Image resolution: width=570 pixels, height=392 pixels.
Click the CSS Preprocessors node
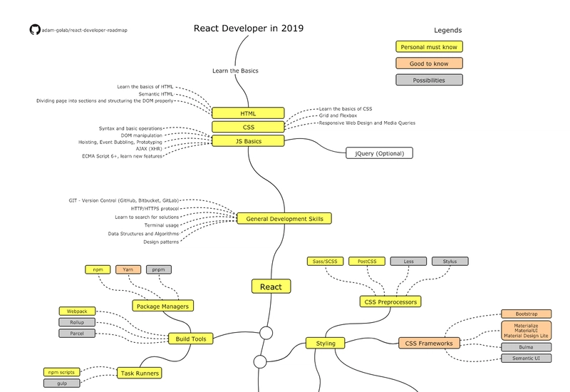pyautogui.click(x=390, y=301)
